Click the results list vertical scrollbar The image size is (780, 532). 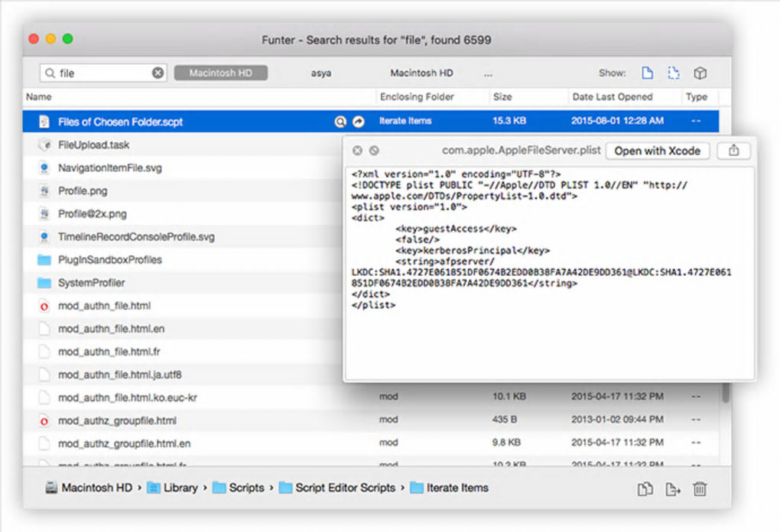[x=726, y=393]
